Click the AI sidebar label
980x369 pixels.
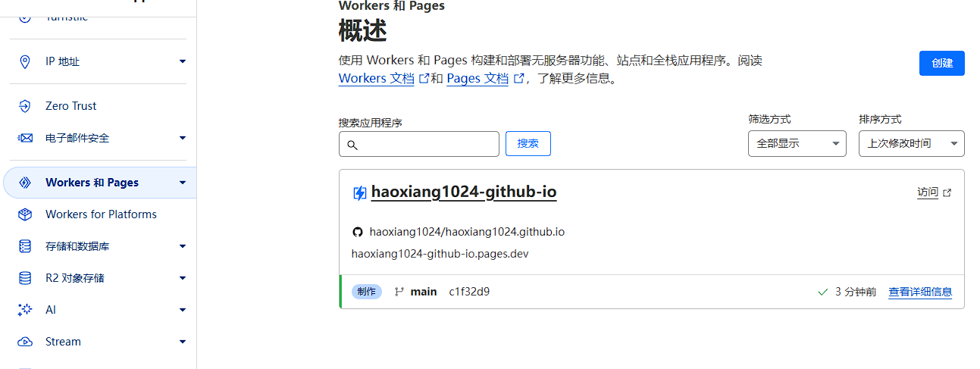(51, 310)
